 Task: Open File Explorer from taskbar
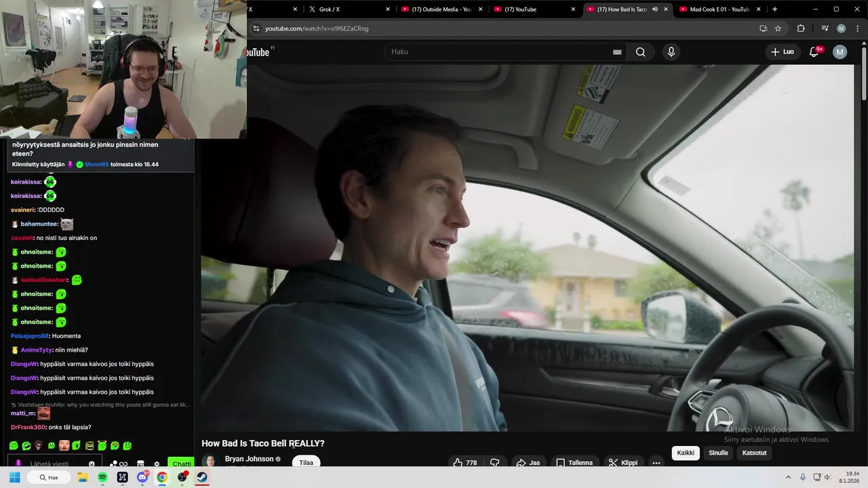coord(83,477)
